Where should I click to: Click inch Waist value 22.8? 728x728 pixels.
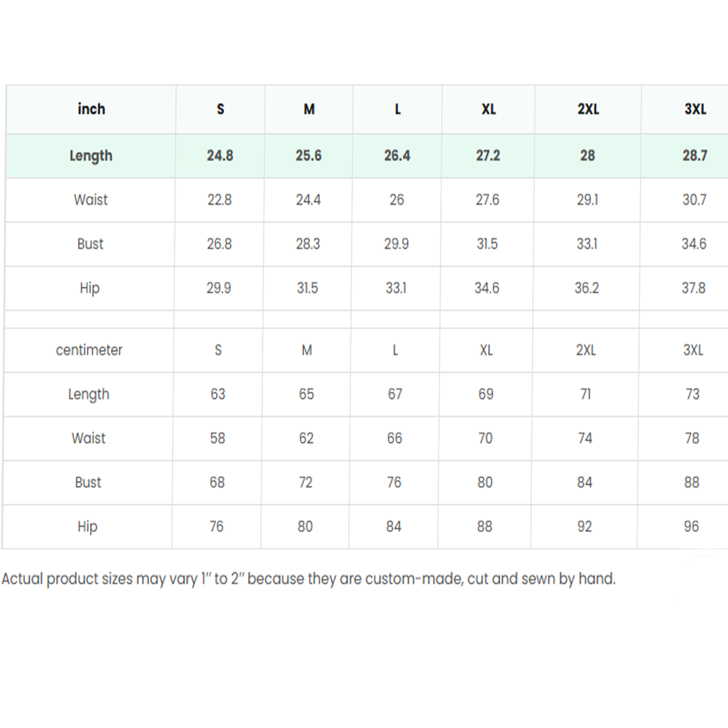(x=219, y=200)
